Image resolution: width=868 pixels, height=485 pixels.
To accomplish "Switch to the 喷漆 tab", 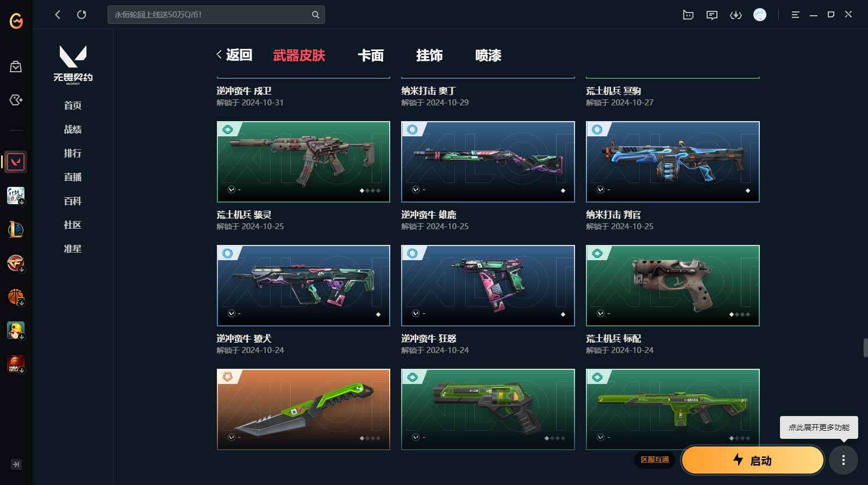I will point(488,55).
